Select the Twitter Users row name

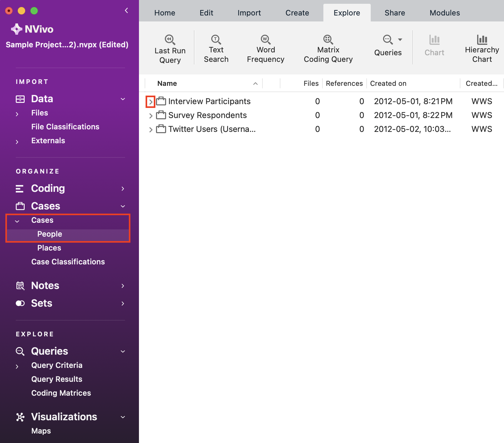(212, 129)
